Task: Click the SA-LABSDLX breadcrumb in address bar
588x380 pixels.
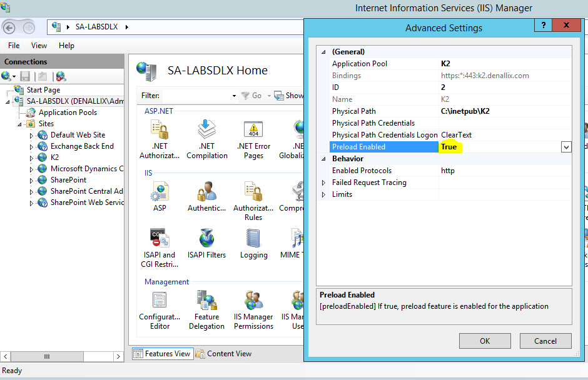Action: coord(96,27)
